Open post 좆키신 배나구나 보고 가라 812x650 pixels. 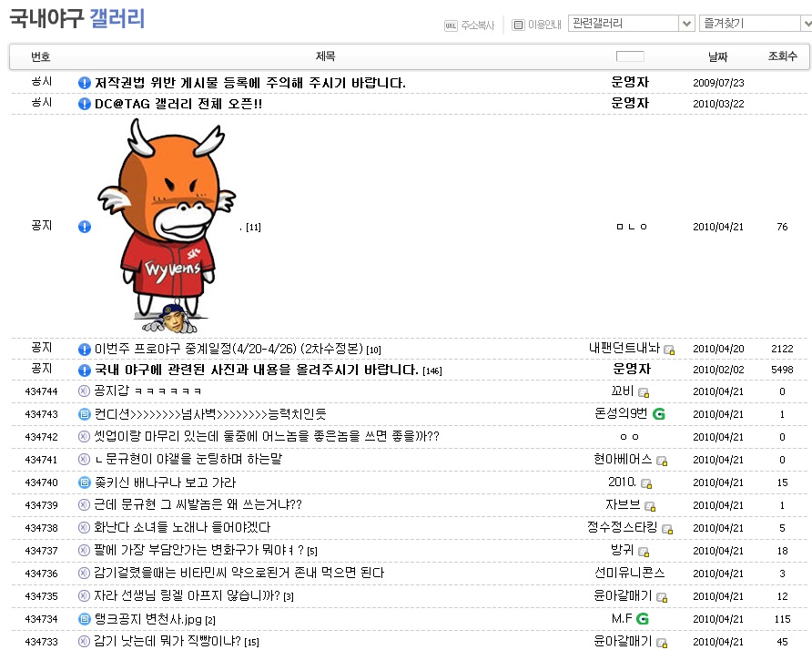165,482
